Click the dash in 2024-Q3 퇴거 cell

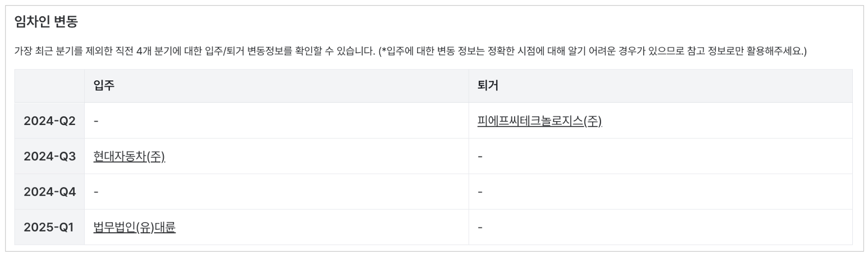(x=480, y=156)
